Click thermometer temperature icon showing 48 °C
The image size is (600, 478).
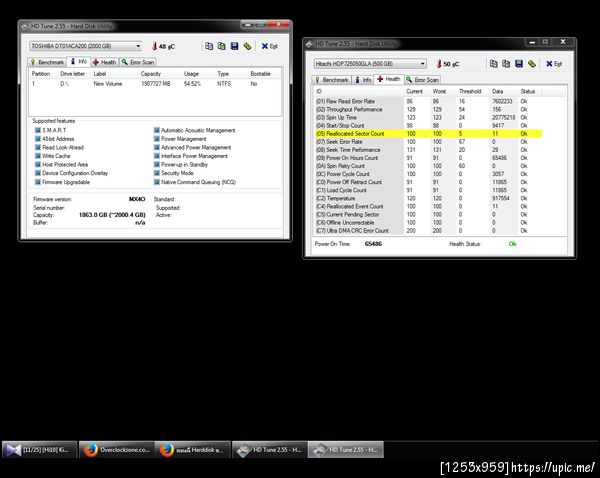[154, 46]
